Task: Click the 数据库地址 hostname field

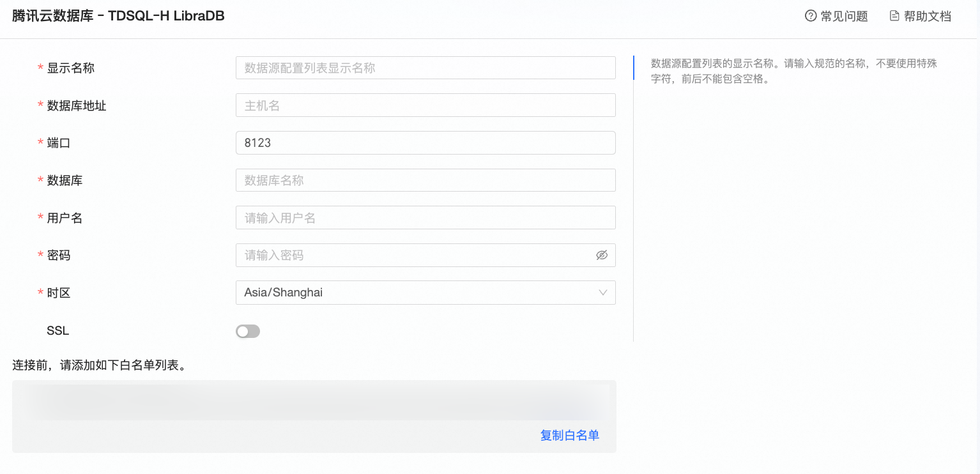Action: [425, 105]
